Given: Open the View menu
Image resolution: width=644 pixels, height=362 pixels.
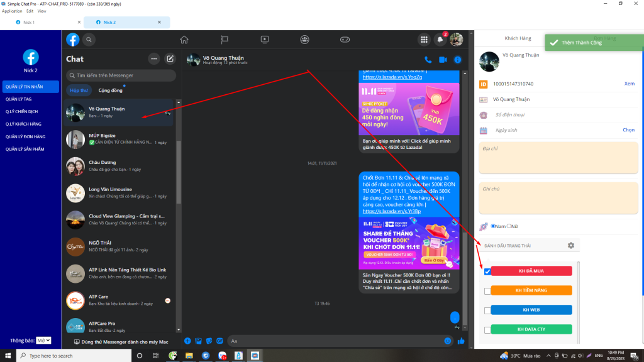Looking at the screenshot, I should 42,11.
